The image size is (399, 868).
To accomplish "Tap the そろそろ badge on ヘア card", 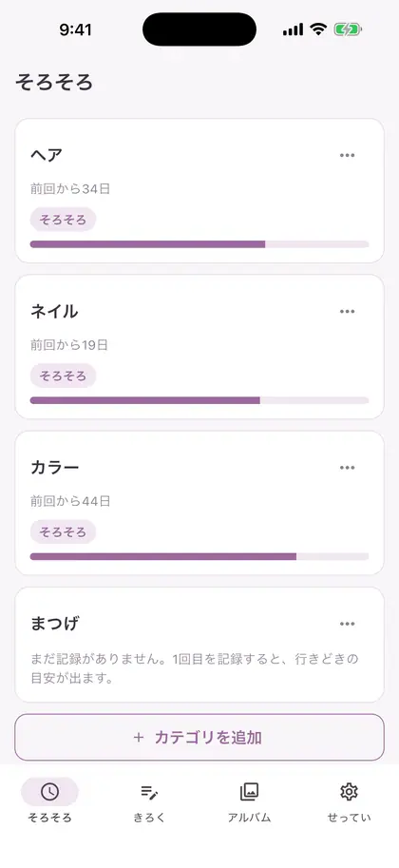I will click(63, 220).
